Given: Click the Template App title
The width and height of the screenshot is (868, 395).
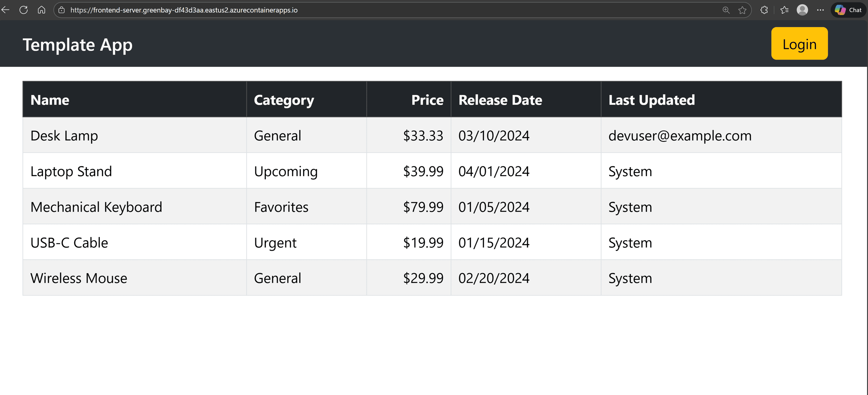Looking at the screenshot, I should click(77, 44).
